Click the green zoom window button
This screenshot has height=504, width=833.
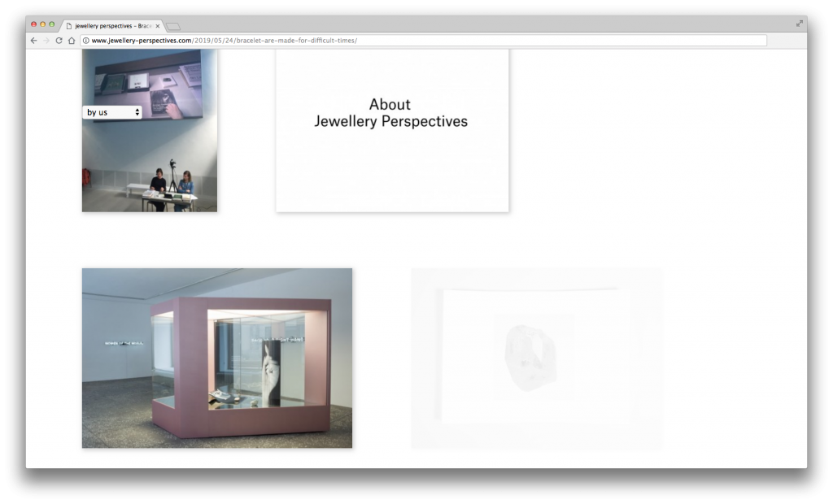[x=52, y=24]
